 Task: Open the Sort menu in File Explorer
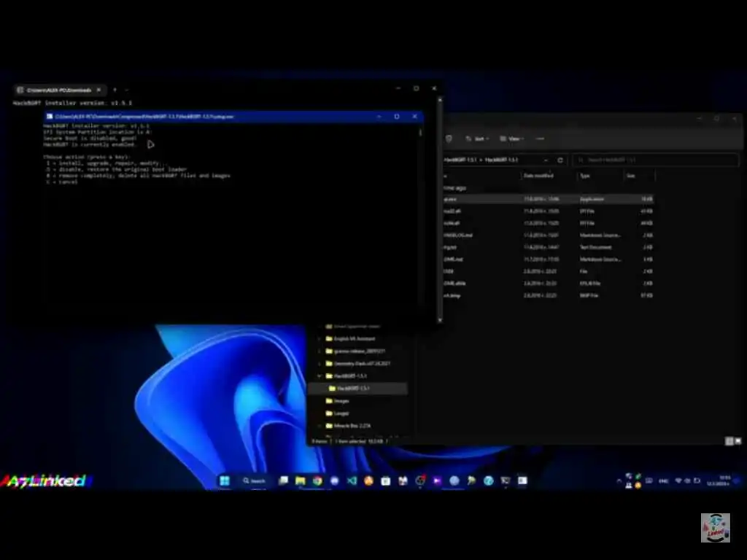477,139
